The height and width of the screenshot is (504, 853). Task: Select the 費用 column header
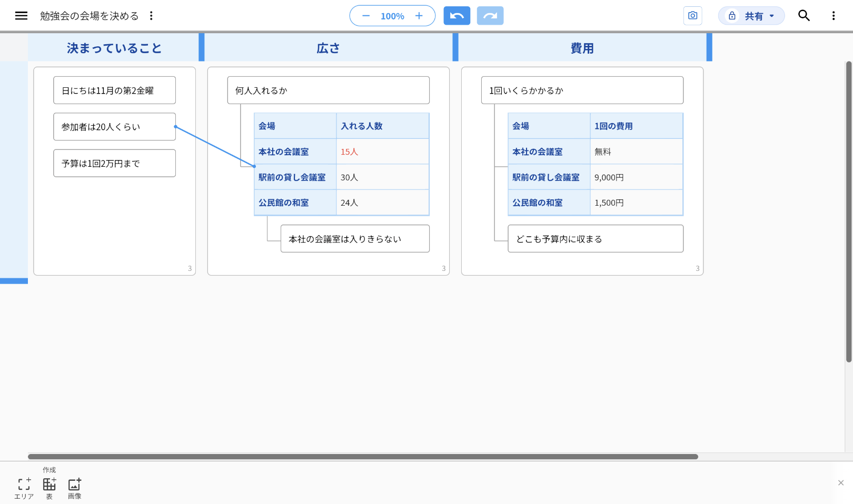[582, 48]
